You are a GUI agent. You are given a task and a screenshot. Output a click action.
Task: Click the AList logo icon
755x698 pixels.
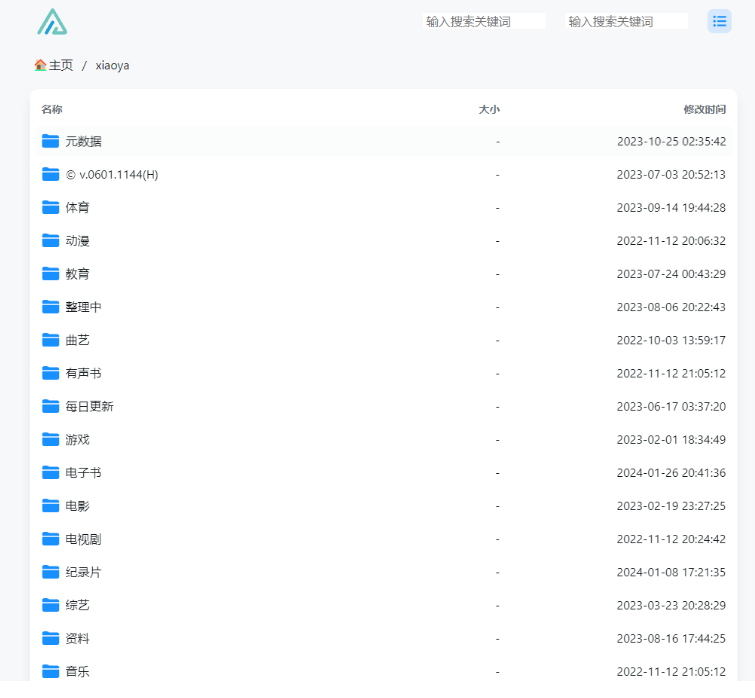tap(52, 22)
